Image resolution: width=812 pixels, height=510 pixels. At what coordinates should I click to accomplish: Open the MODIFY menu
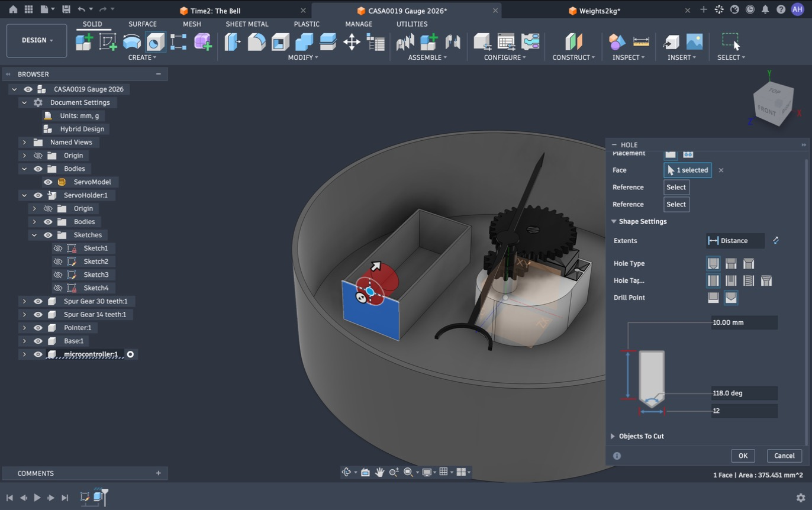[303, 57]
